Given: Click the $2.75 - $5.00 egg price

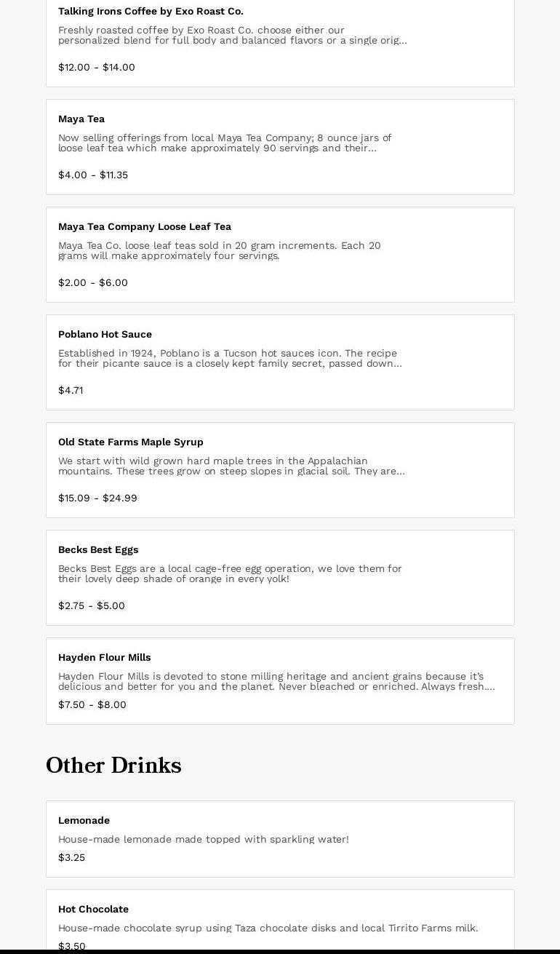Looking at the screenshot, I should (x=92, y=606).
